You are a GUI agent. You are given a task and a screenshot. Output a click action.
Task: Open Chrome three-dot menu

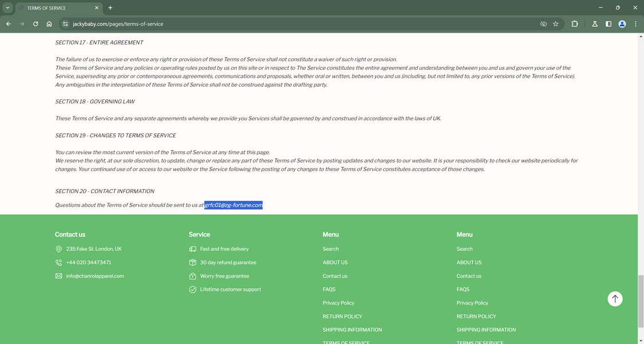click(x=635, y=24)
